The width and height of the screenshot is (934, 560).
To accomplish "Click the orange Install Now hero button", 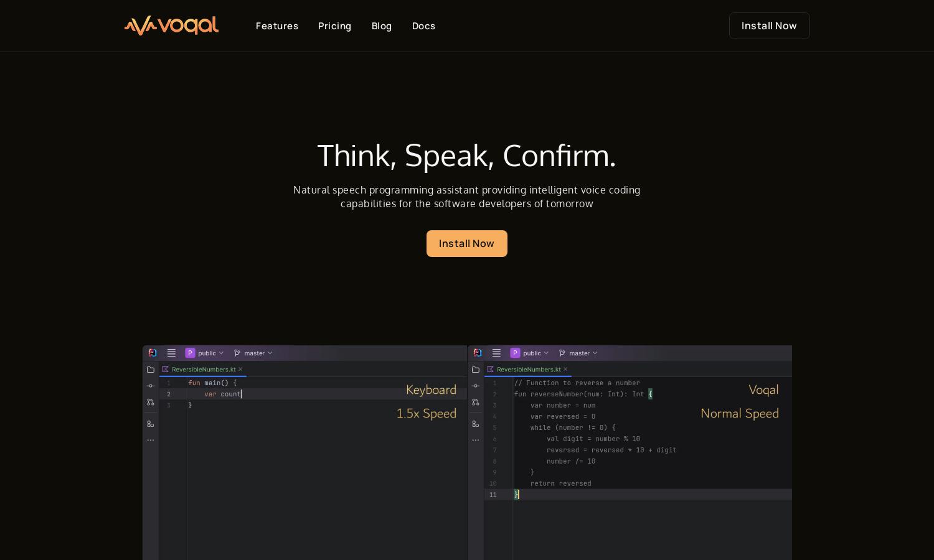I will click(x=466, y=243).
